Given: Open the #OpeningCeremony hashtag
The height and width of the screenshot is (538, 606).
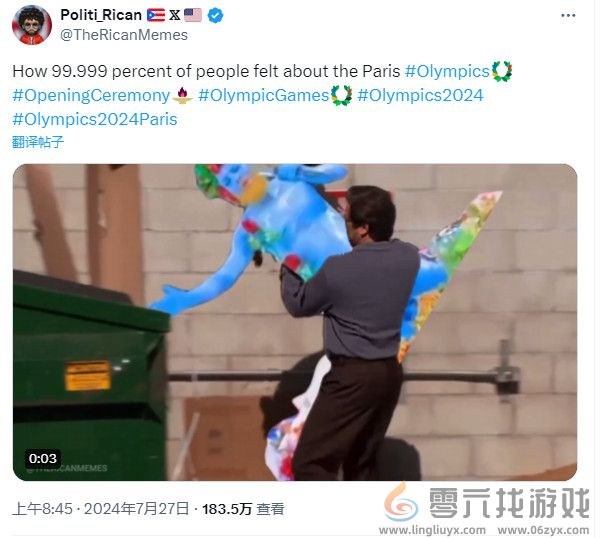Looking at the screenshot, I should coord(91,95).
